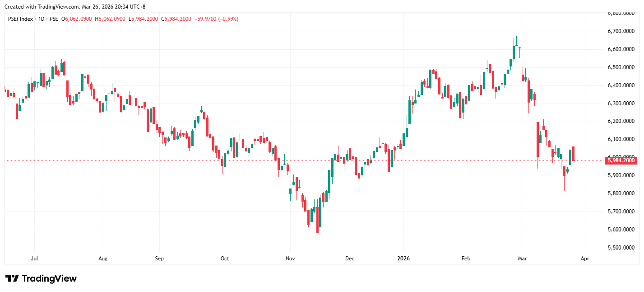This screenshot has width=644, height=292.
Task: Click the Low value L5,984.2000 in header
Action: tap(144, 19)
